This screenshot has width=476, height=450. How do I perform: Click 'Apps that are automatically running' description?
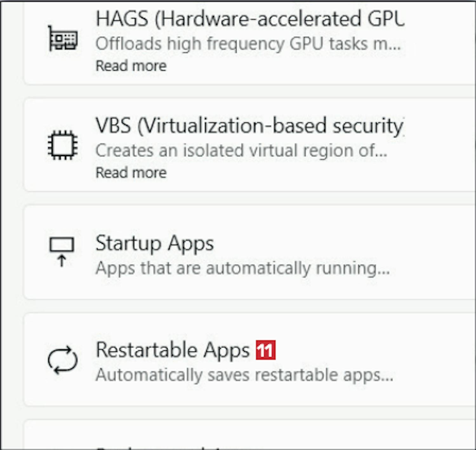pyautogui.click(x=243, y=268)
